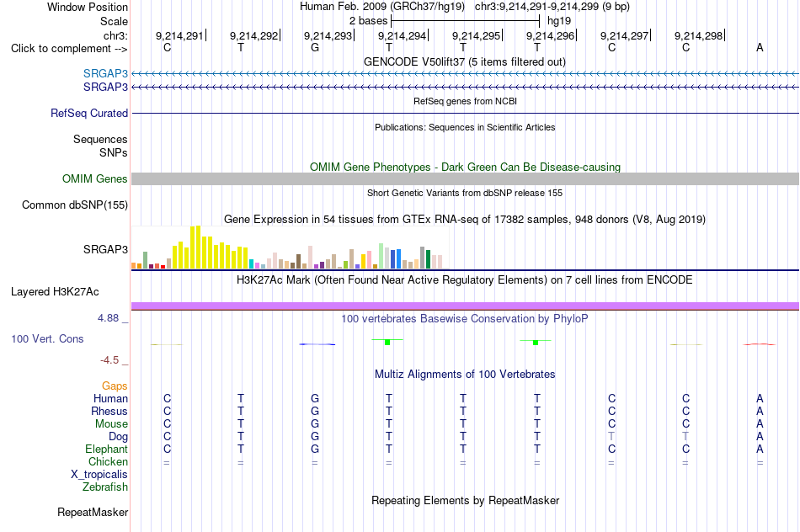Click the OMIM Gene Phenotypes green title
800x532 pixels.
[x=465, y=168]
